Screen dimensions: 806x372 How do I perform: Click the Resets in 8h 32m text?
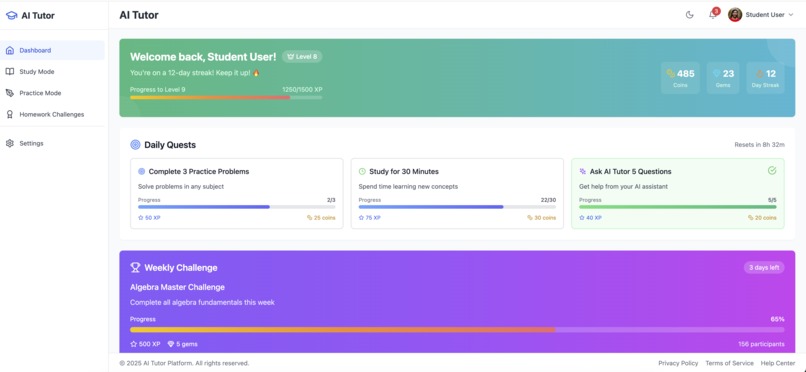coord(759,145)
